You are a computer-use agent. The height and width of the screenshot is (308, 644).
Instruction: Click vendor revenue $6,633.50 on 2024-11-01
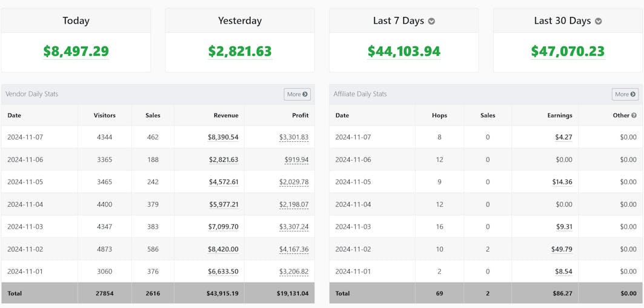pos(223,272)
